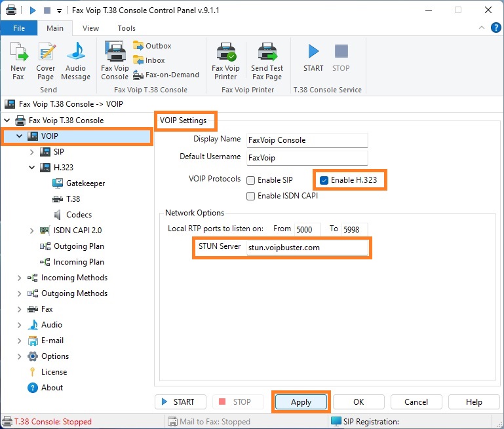Switch to the View tab

pyautogui.click(x=90, y=28)
